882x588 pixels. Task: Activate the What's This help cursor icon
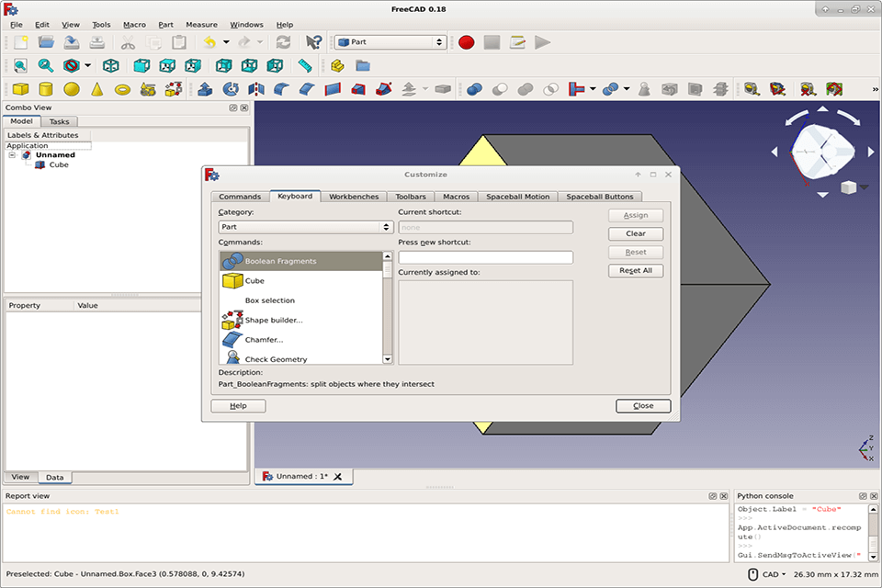tap(314, 42)
